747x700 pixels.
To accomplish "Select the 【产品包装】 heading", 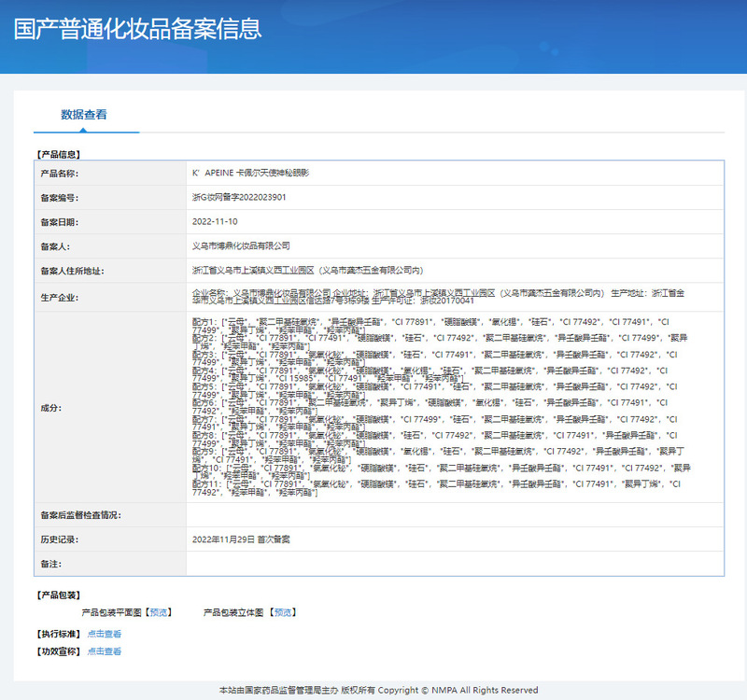I will click(x=59, y=595).
